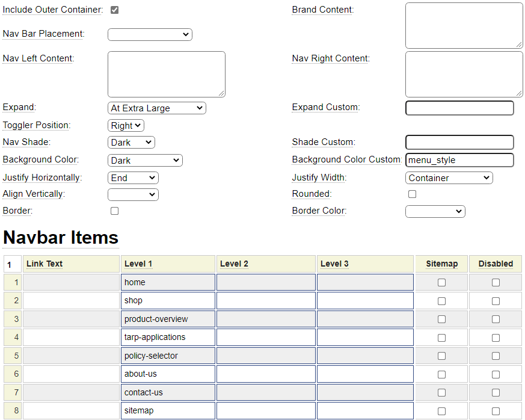Enable the Rounded checkbox

(x=412, y=194)
